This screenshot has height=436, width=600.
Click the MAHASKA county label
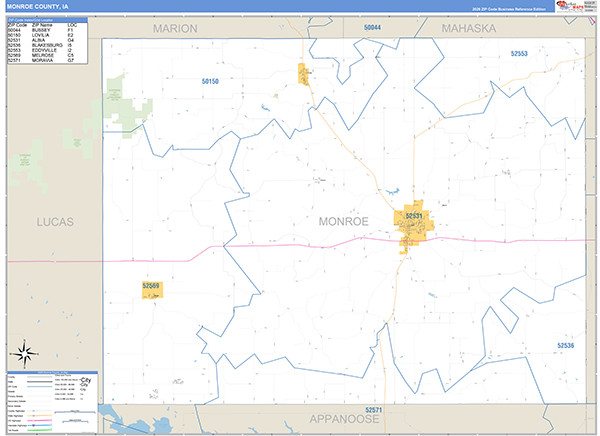[x=469, y=28]
